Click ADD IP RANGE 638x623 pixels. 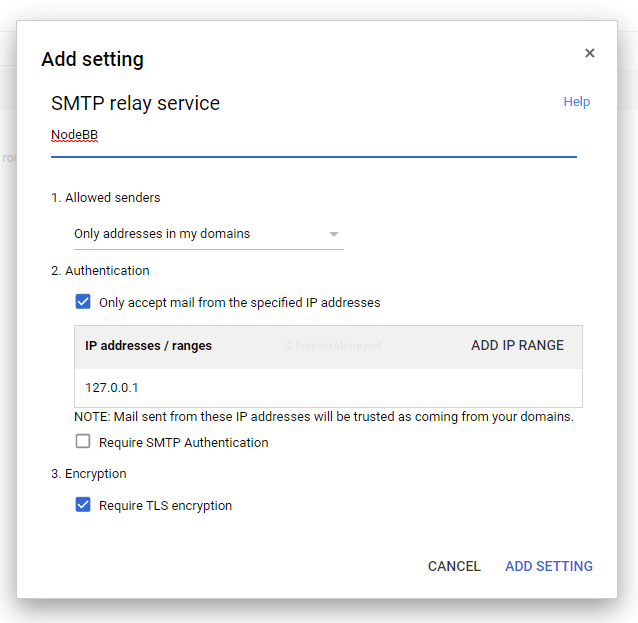click(517, 345)
